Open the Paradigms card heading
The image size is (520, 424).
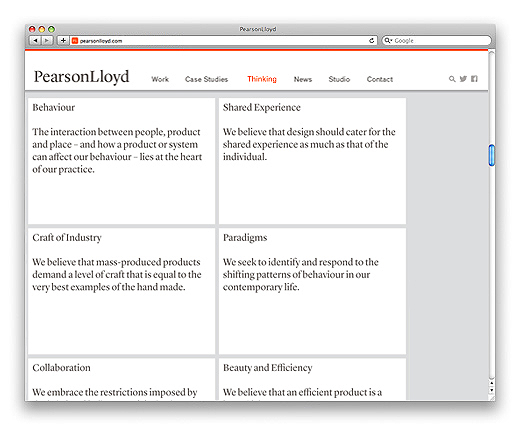coord(245,238)
